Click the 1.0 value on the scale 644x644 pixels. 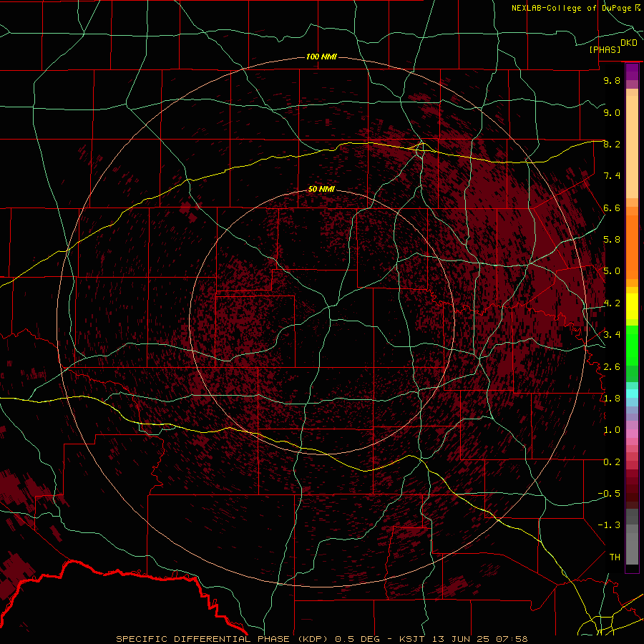tap(612, 430)
